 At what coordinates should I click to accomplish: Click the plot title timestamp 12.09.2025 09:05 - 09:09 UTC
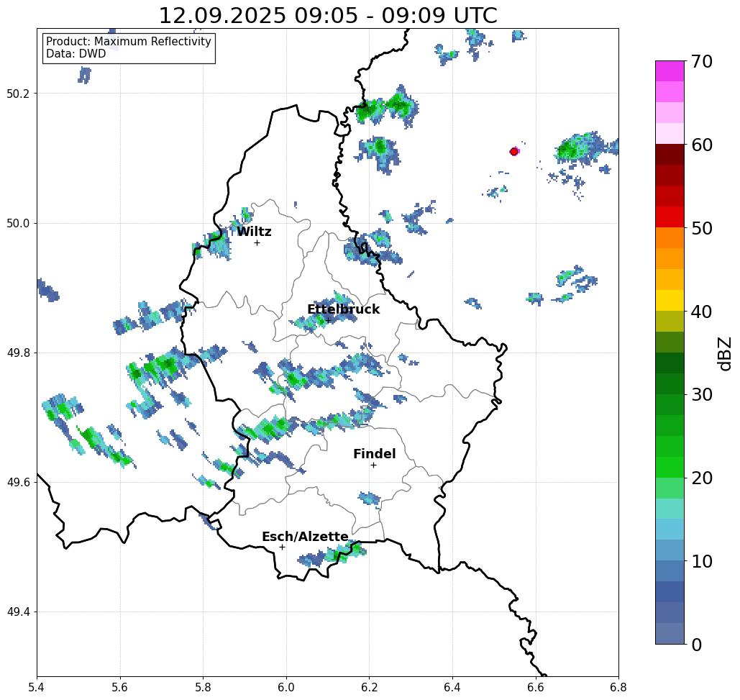point(328,16)
